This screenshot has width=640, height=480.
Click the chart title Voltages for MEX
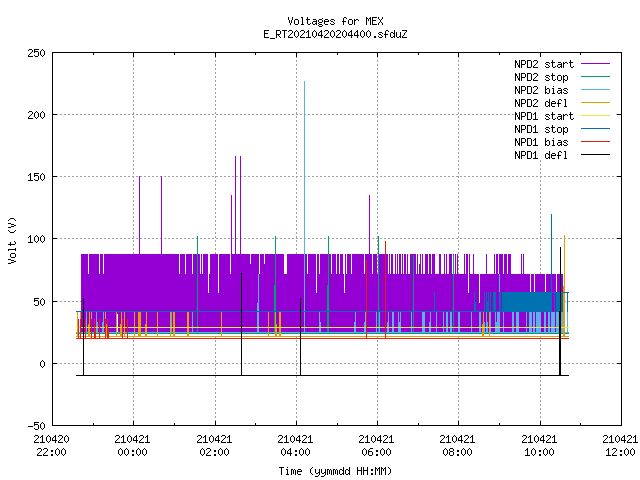(335, 21)
